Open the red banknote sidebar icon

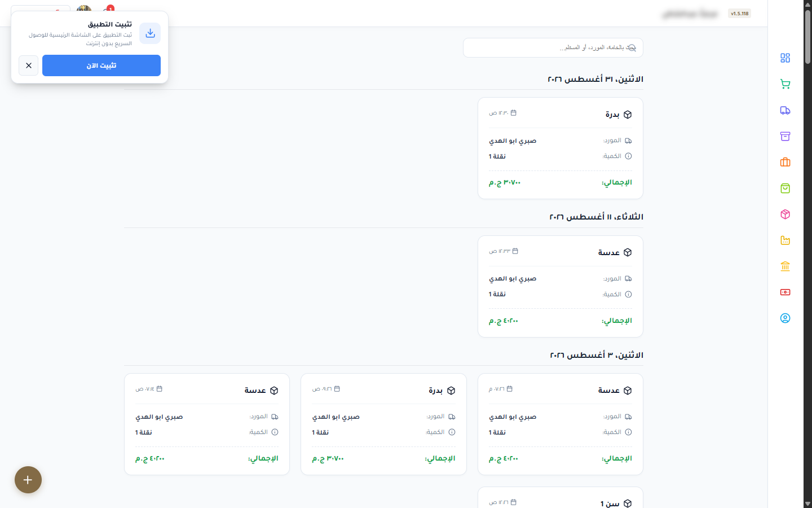pos(785,292)
